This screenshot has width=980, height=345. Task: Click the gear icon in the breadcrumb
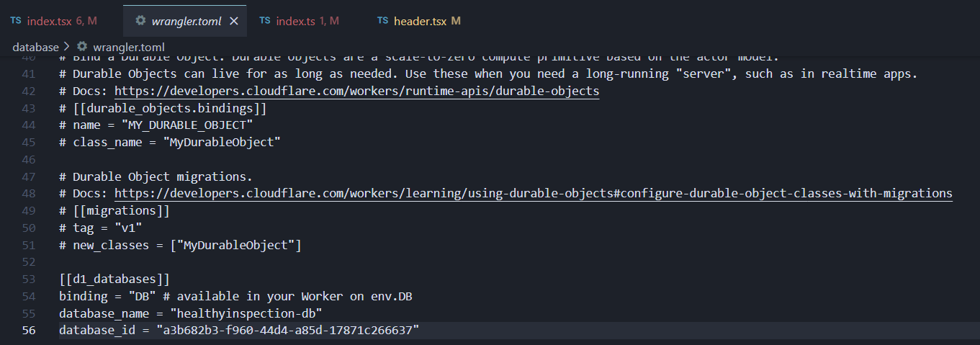click(82, 47)
